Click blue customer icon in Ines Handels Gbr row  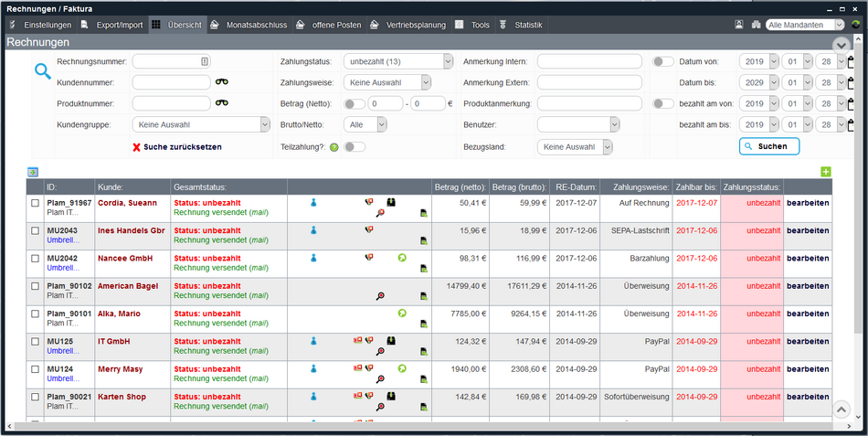click(x=313, y=230)
